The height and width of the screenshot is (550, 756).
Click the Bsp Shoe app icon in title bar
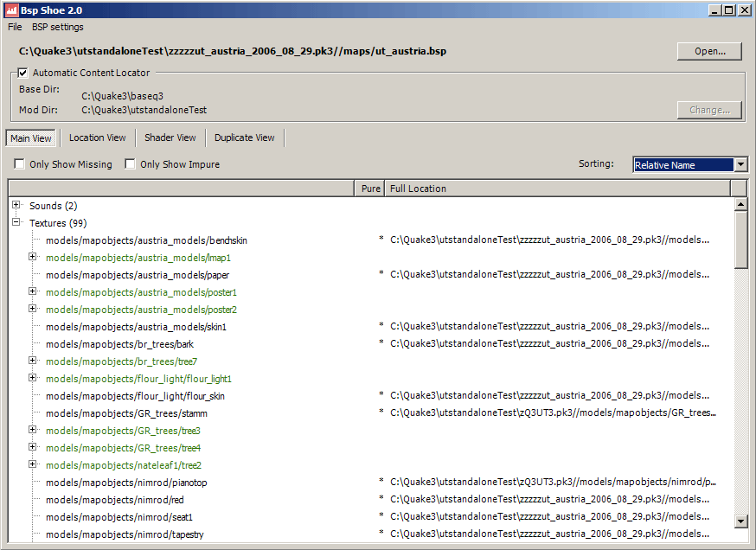click(x=12, y=10)
